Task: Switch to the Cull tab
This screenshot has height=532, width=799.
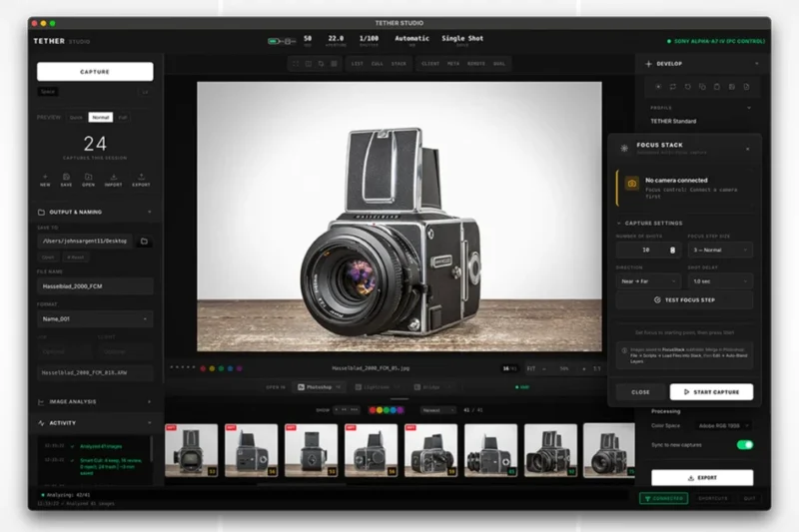Action: pyautogui.click(x=378, y=64)
